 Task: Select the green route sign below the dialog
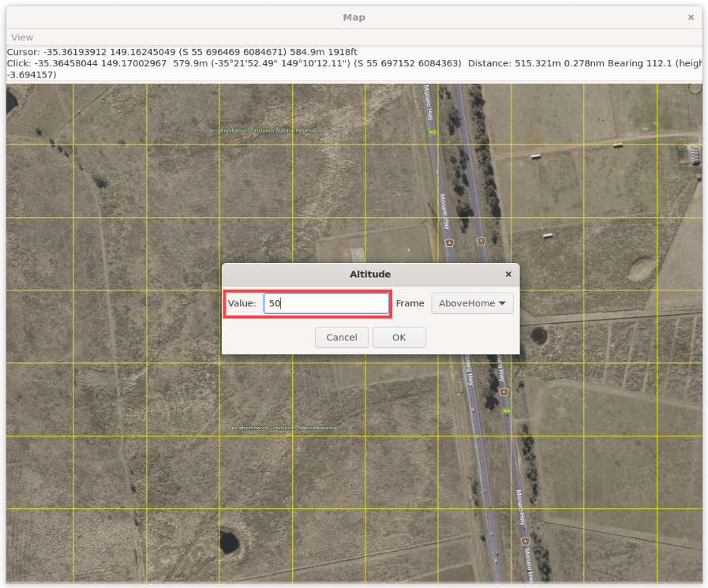(x=507, y=410)
